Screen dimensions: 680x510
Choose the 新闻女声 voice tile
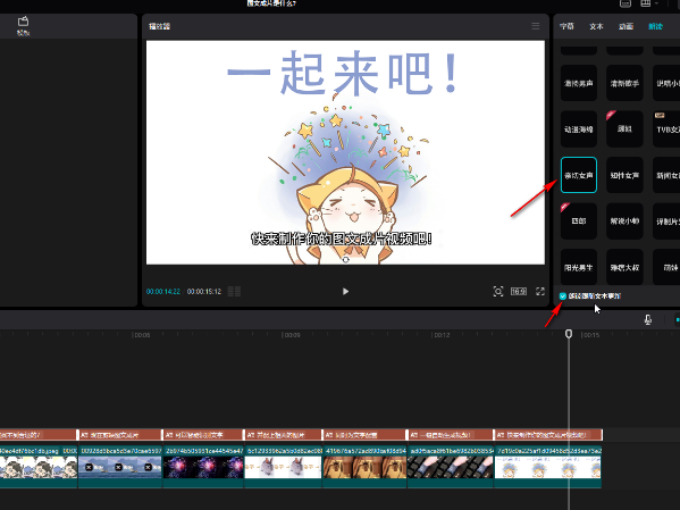pyautogui.click(x=667, y=175)
